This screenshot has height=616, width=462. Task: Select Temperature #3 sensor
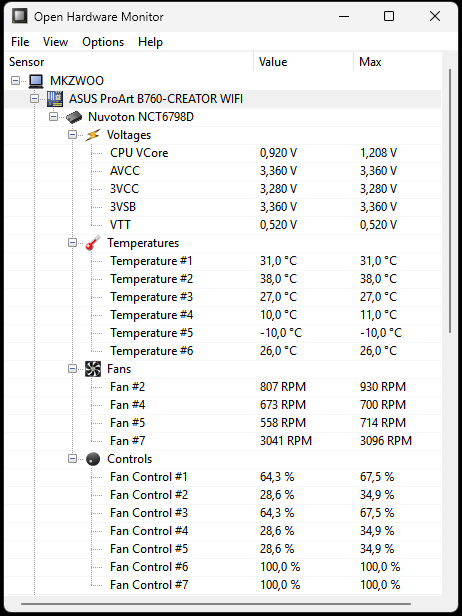coord(223,297)
